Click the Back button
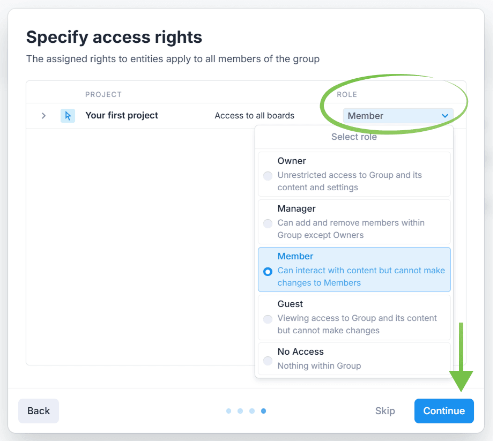504x441 pixels. [39, 411]
